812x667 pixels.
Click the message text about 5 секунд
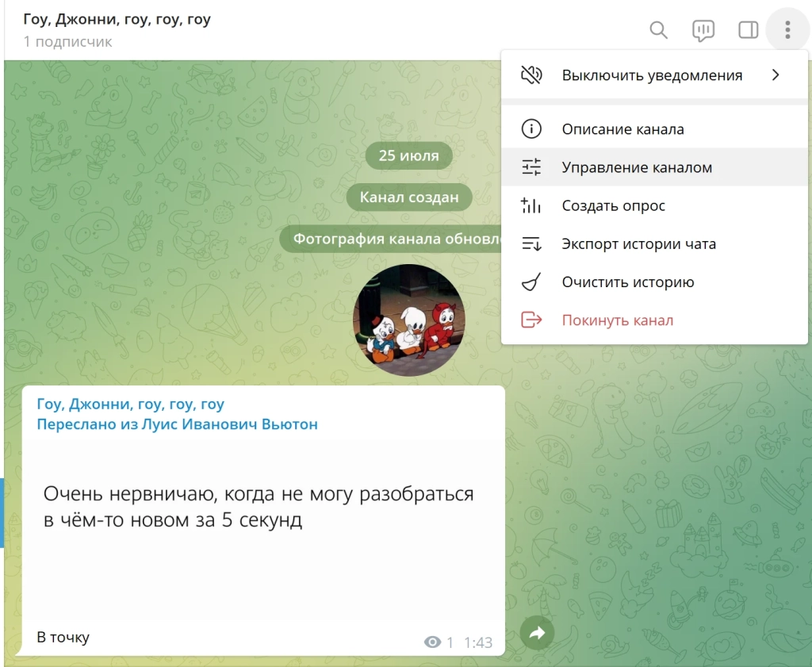(259, 507)
